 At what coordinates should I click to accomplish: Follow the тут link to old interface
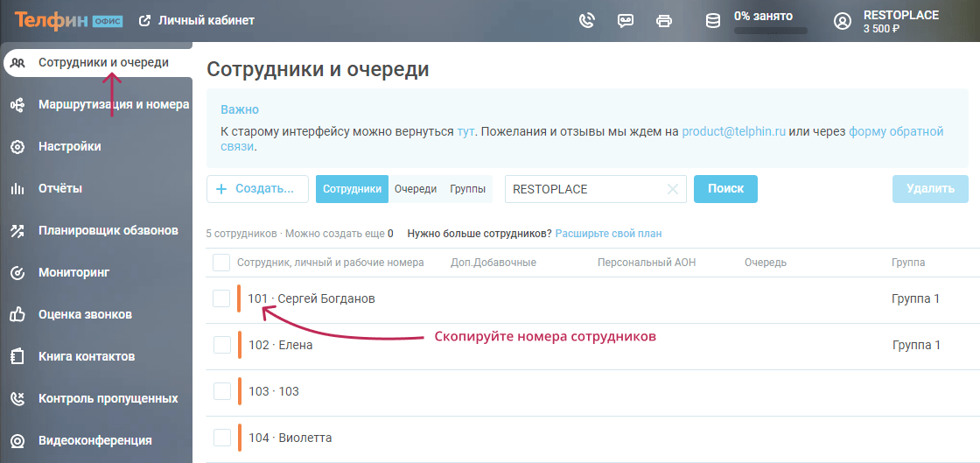465,132
